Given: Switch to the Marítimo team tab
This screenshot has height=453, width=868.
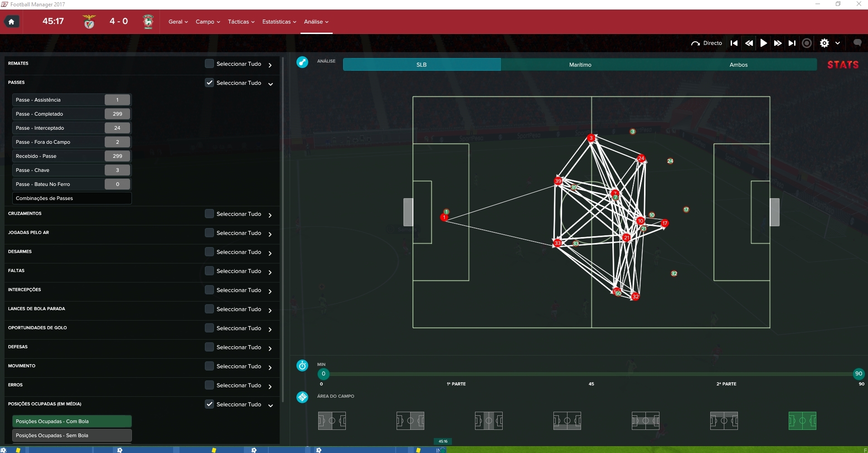Looking at the screenshot, I should pos(580,65).
